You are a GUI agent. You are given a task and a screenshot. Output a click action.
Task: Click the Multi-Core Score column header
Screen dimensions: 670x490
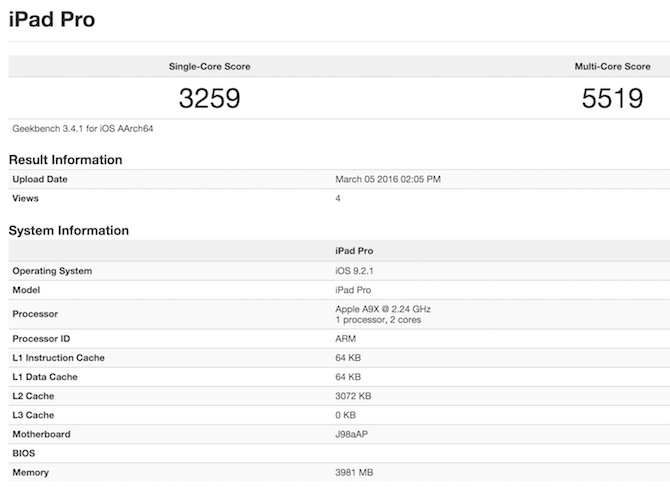[x=610, y=67]
